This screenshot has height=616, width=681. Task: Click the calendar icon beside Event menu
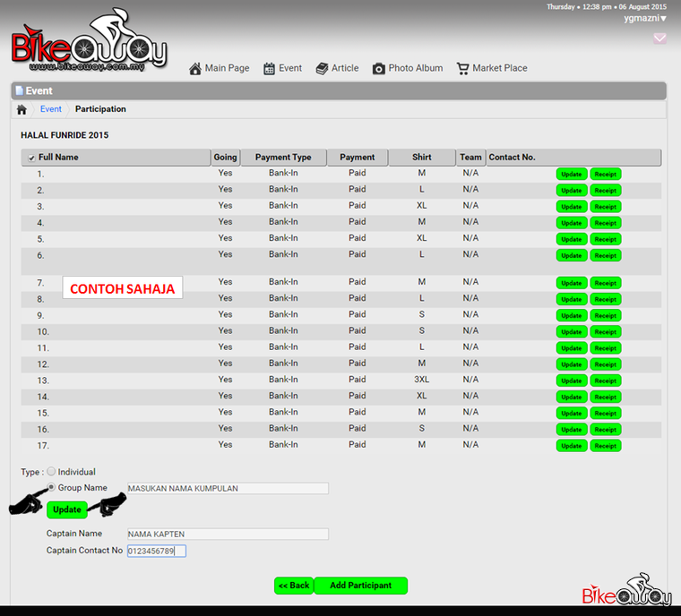(269, 69)
